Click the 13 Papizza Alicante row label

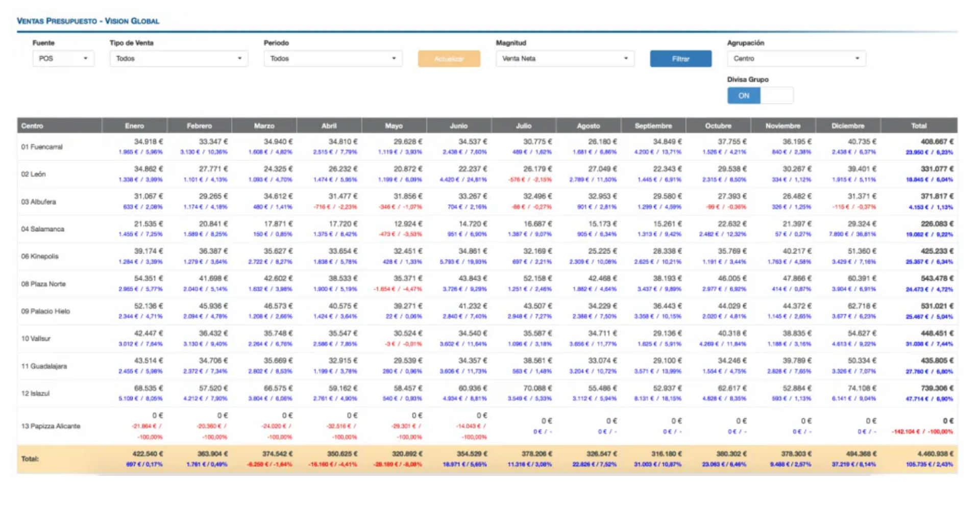51,426
